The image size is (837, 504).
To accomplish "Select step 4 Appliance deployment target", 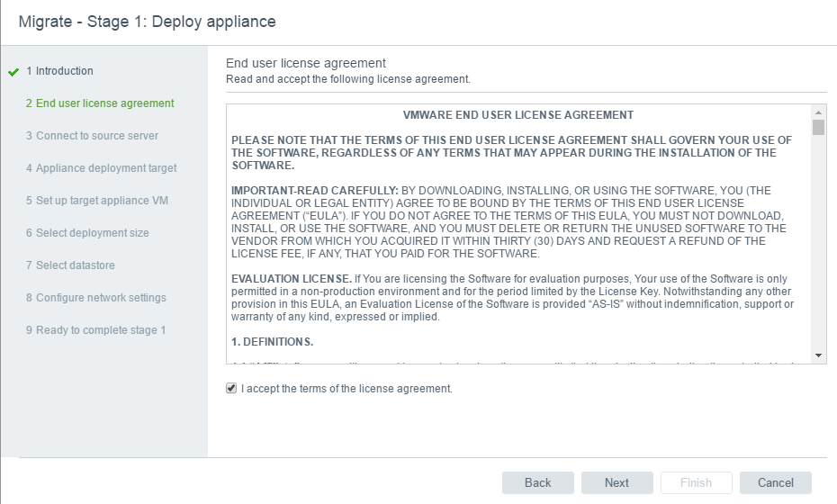I will (x=101, y=168).
